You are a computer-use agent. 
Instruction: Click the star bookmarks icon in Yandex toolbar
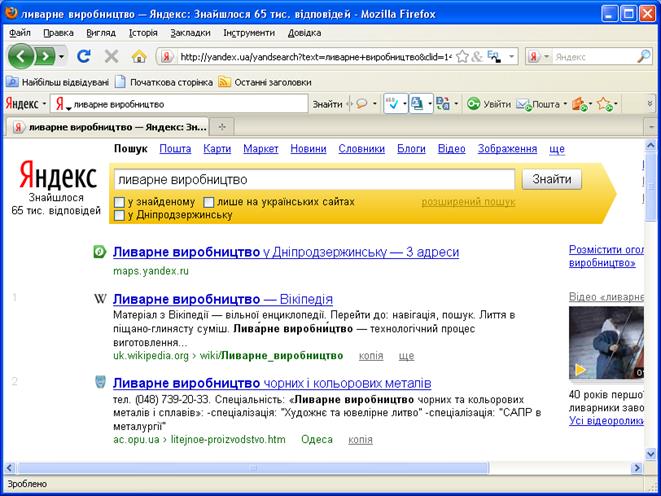pos(605,104)
